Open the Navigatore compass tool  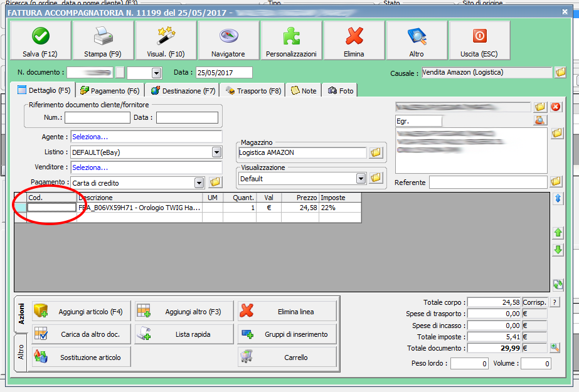(x=228, y=41)
